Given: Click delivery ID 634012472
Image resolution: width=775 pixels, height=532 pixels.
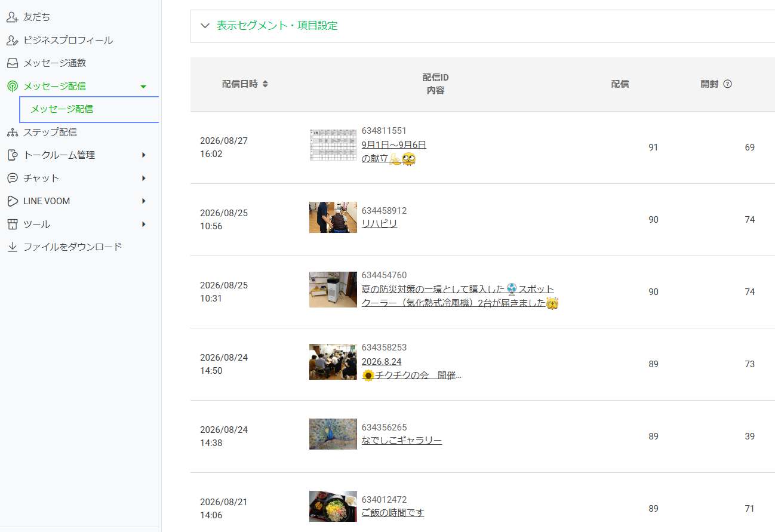Looking at the screenshot, I should point(384,500).
